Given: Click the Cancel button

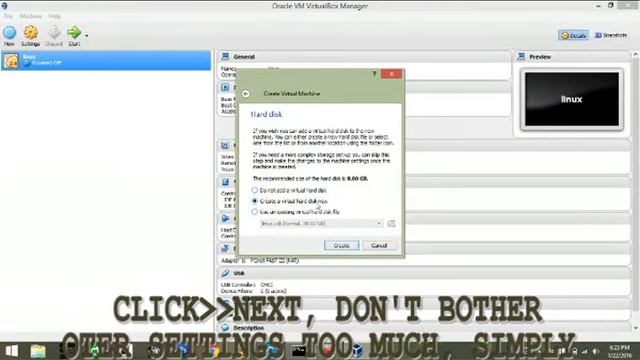Looking at the screenshot, I should click(x=379, y=245).
